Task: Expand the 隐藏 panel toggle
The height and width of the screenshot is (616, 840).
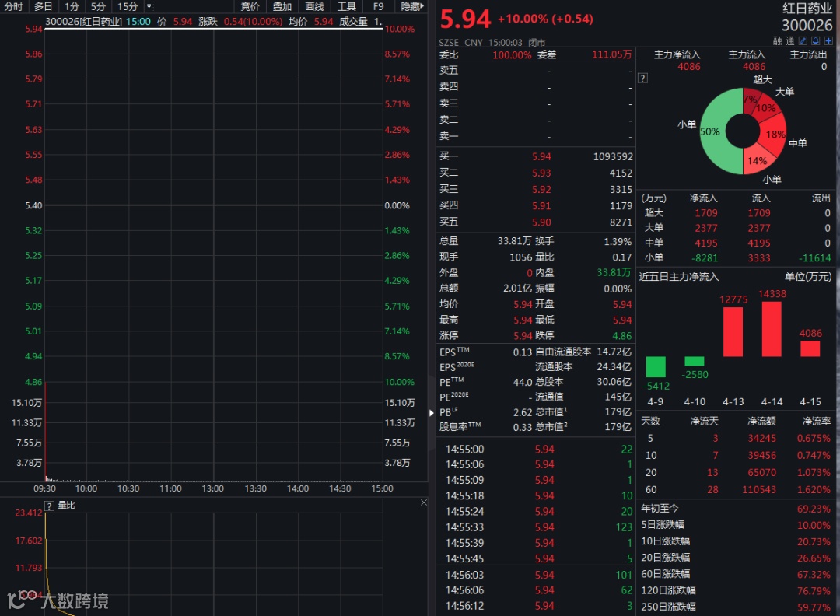Action: pyautogui.click(x=412, y=6)
